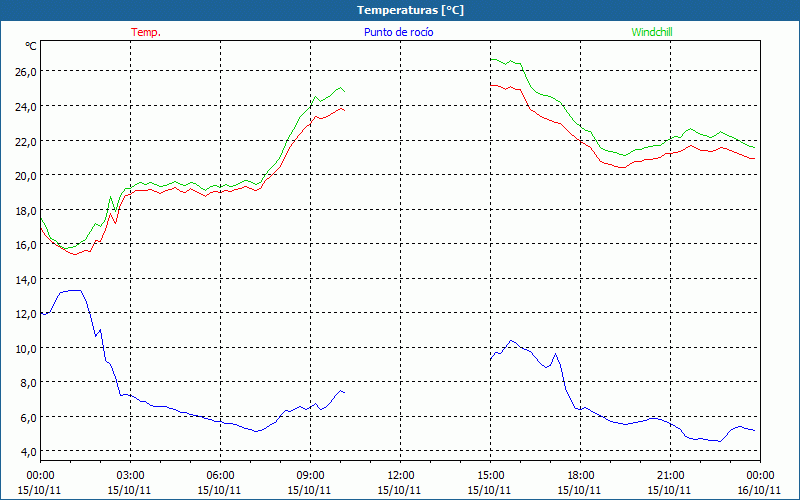This screenshot has height=500, width=800.
Task: Click the 06:00 time axis label
Action: tap(220, 476)
